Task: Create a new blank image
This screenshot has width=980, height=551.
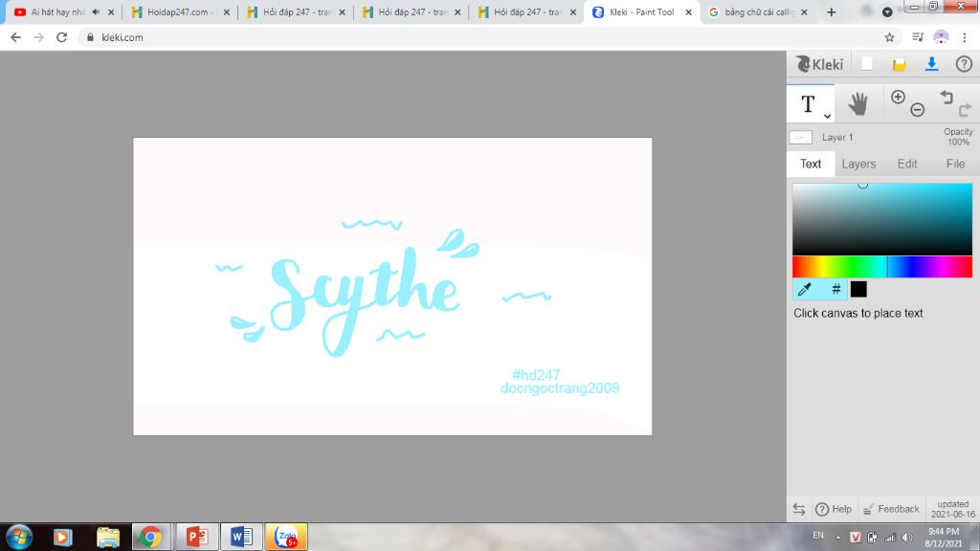Action: pyautogui.click(x=867, y=64)
